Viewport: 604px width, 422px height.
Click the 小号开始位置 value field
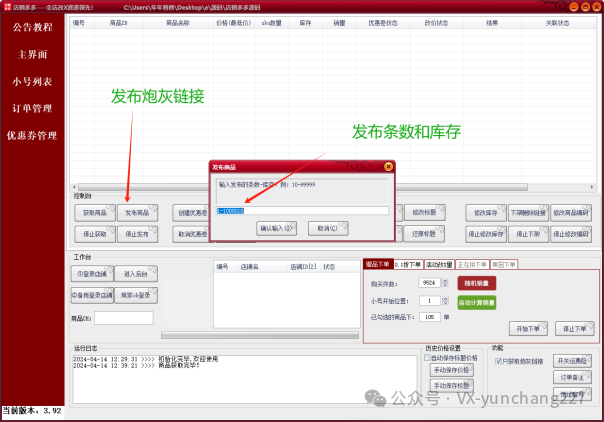pyautogui.click(x=430, y=301)
